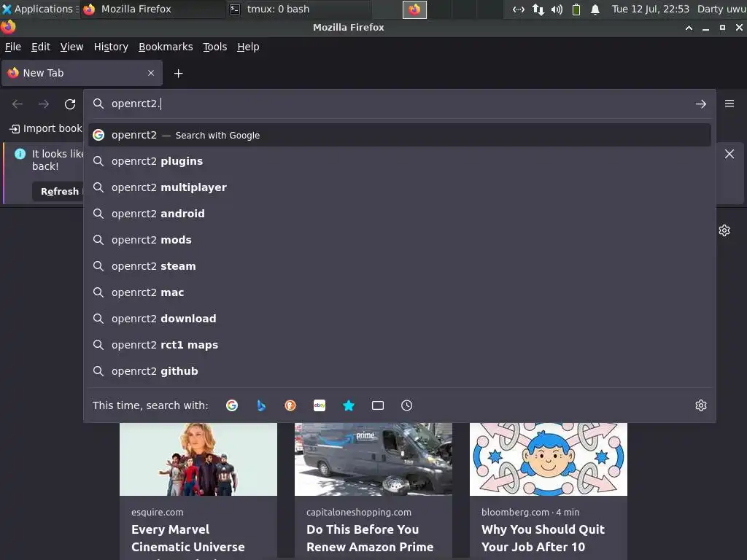Open a new tab with plus button
Viewport: 747px width, 560px height.
tap(178, 74)
